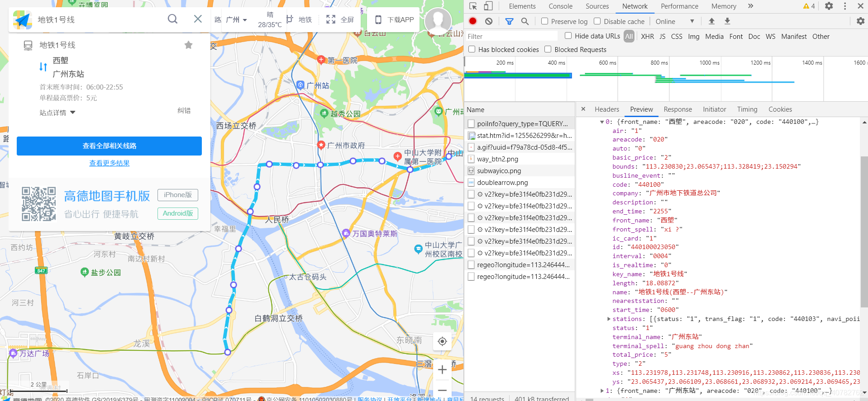868x401 pixels.
Task: Open the Network settings gear icon
Action: 860,21
